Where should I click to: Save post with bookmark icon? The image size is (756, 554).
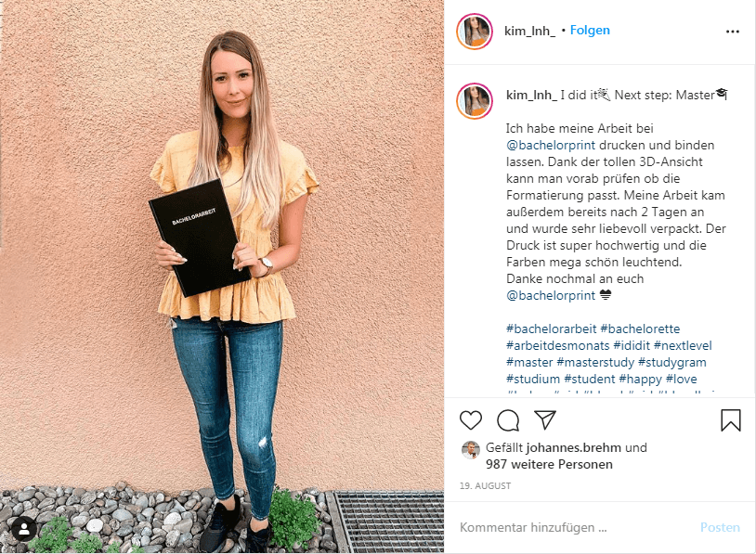click(x=730, y=420)
